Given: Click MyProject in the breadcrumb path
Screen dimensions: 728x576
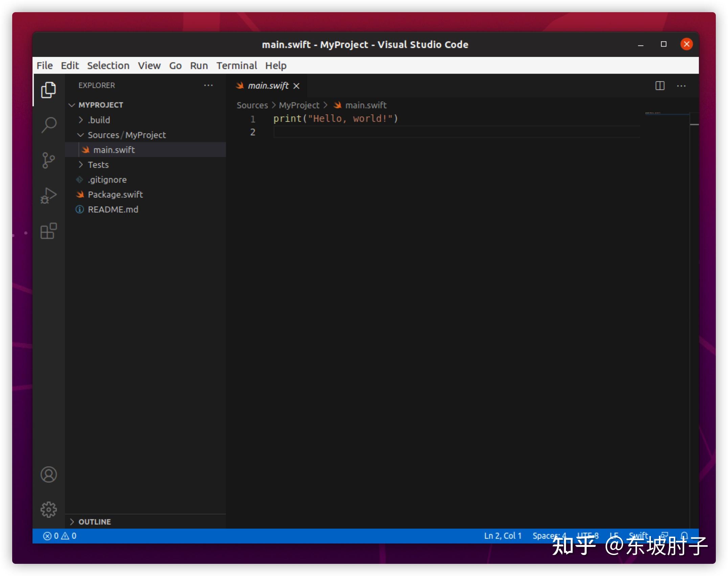Looking at the screenshot, I should 299,105.
